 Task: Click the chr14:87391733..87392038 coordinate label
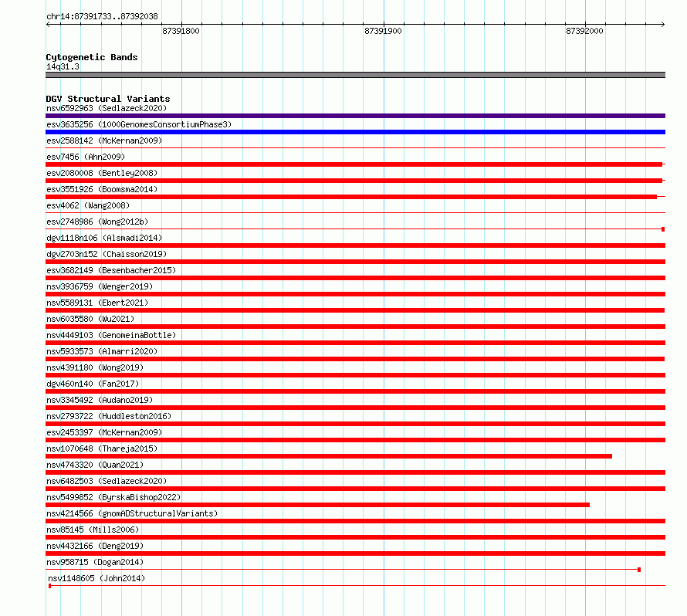click(x=102, y=16)
